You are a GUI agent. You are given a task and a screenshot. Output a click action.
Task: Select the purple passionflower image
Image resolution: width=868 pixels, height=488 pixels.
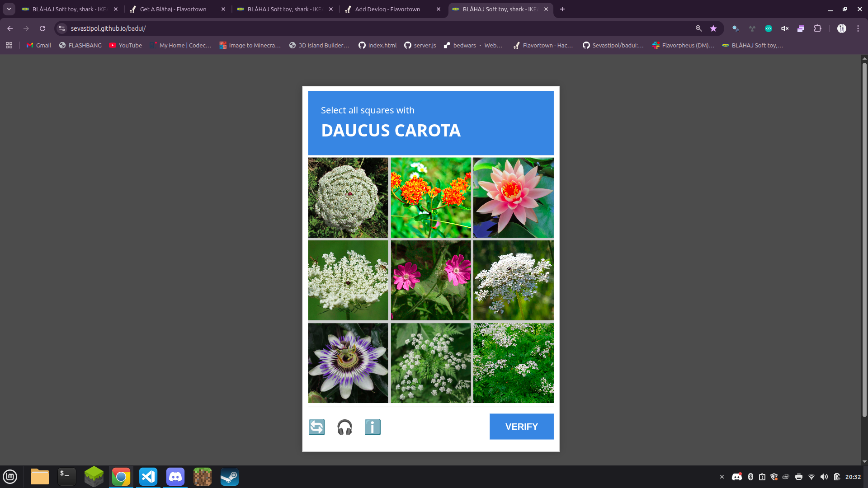pyautogui.click(x=348, y=363)
